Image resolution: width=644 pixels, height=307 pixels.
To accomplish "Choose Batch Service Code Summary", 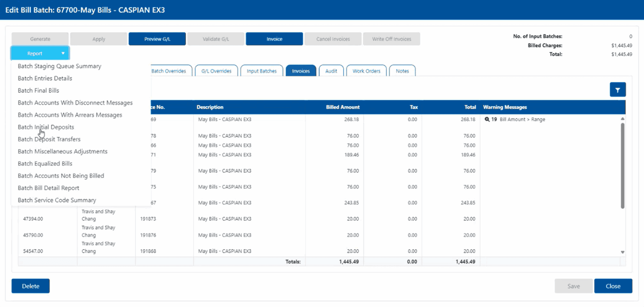I will (57, 200).
